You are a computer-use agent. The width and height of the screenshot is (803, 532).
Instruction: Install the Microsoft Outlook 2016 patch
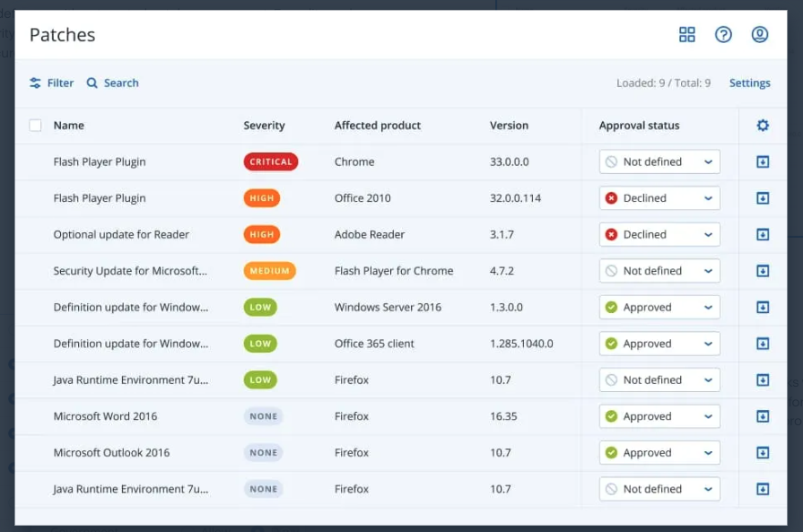point(764,452)
